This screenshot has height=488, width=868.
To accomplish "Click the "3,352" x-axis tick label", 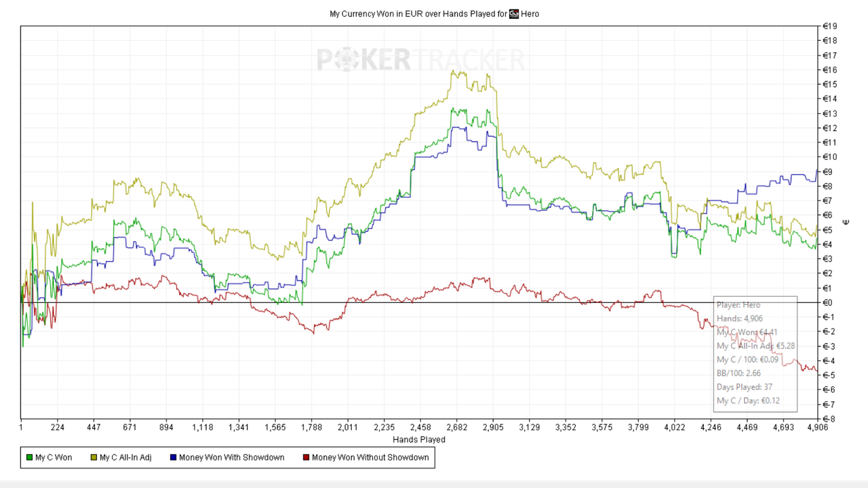I will (566, 428).
